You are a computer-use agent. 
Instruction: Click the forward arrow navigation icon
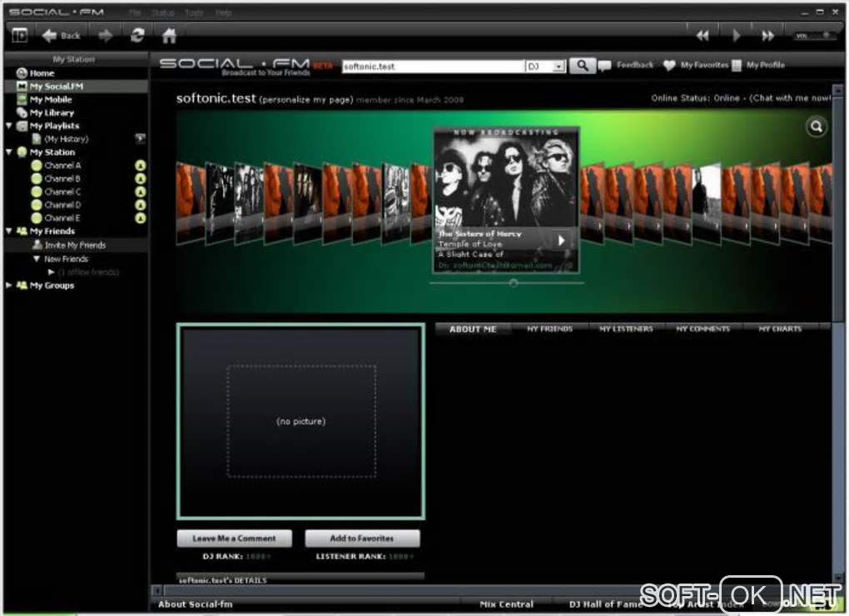(105, 36)
